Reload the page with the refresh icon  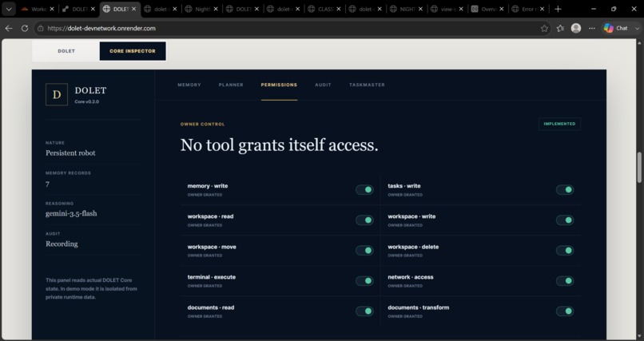25,28
